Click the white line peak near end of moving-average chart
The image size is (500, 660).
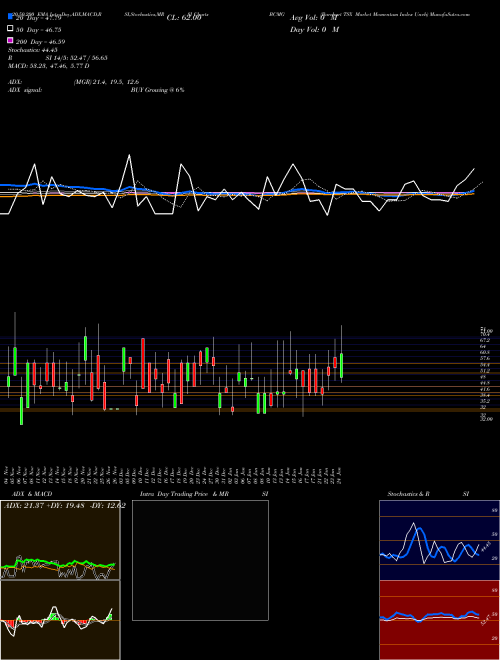tap(474, 169)
